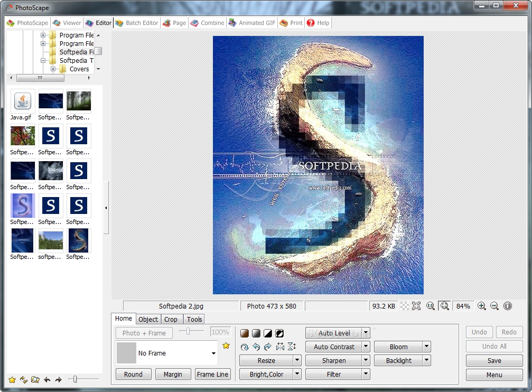The image size is (532, 392).
Task: Zoom out with the minus magnifier
Action: pos(494,306)
